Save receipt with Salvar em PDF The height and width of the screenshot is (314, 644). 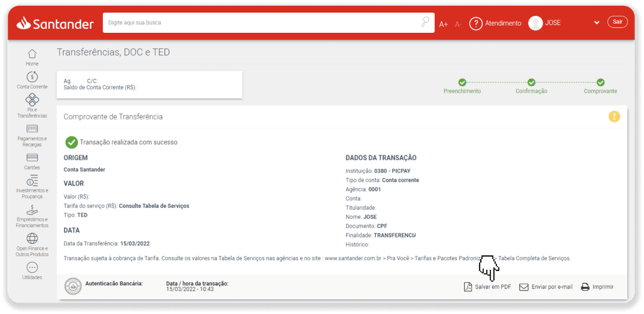(487, 287)
